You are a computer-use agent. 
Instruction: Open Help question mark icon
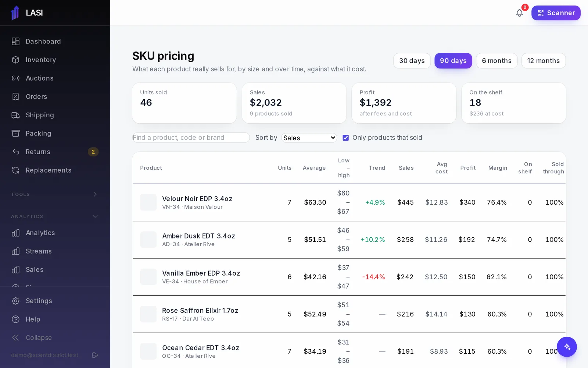click(15, 319)
